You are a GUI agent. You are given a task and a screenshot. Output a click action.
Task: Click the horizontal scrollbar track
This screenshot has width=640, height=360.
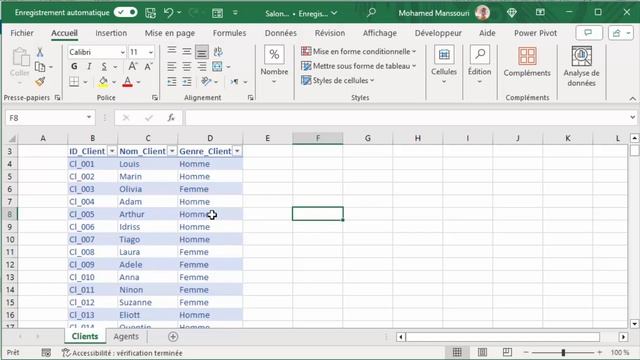click(503, 337)
